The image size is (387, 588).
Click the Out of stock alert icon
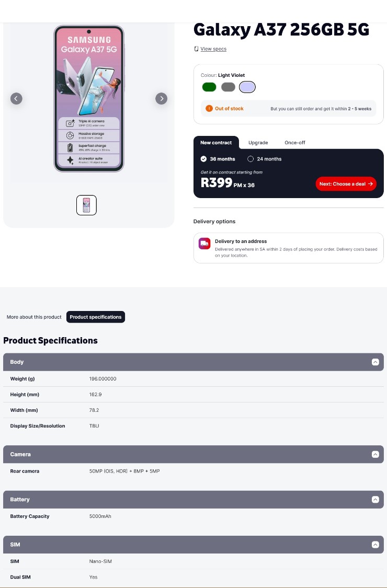click(x=209, y=109)
